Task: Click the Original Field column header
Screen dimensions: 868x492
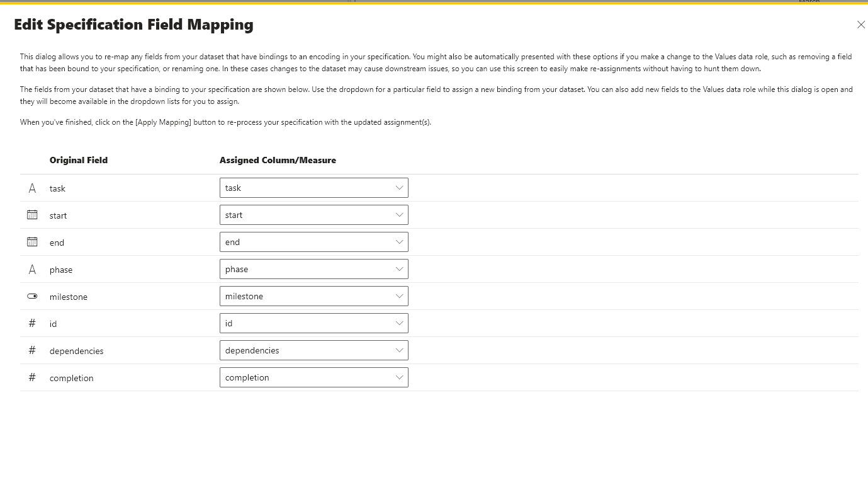Action: 79,160
